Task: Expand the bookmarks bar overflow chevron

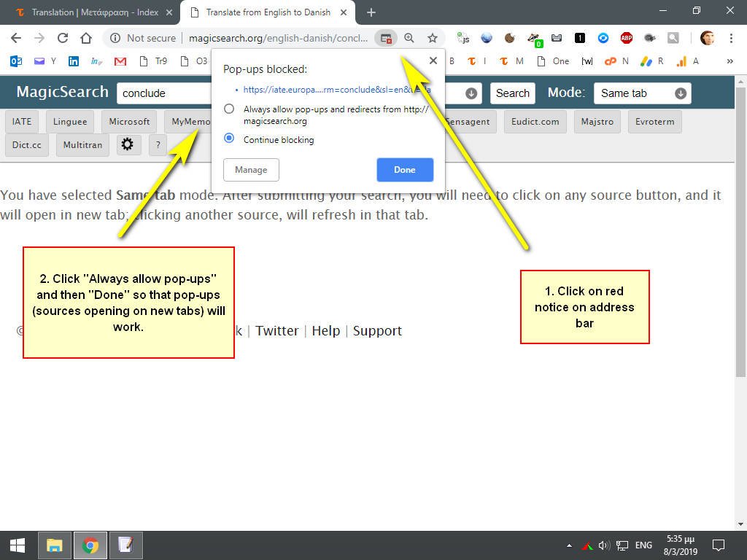Action: tap(729, 61)
